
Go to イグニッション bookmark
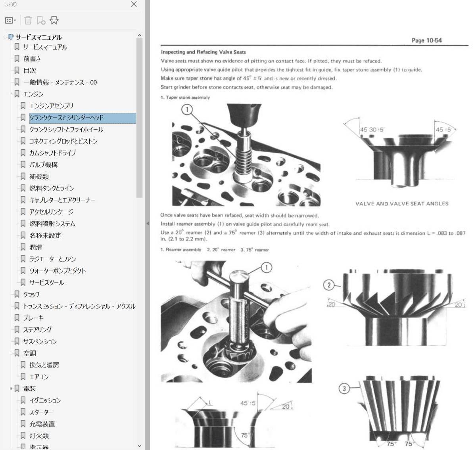click(x=45, y=400)
